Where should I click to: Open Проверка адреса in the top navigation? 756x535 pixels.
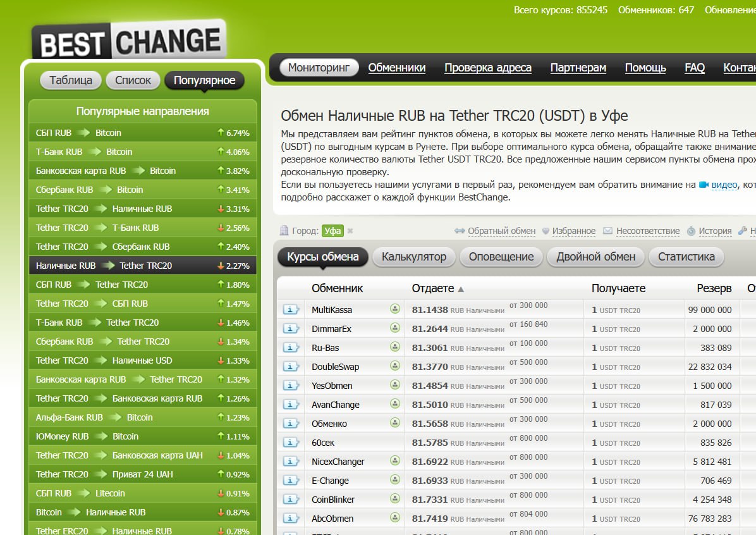click(x=488, y=68)
